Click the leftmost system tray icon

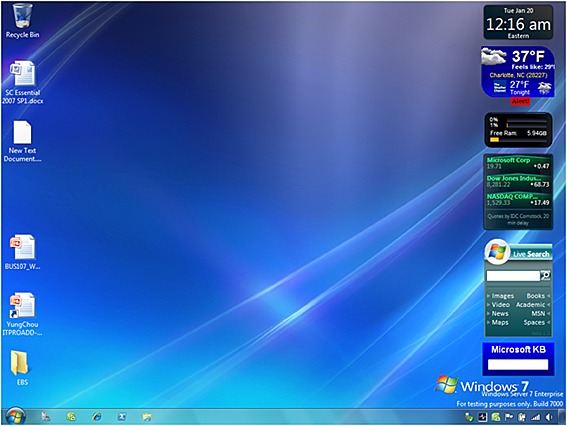click(x=469, y=417)
